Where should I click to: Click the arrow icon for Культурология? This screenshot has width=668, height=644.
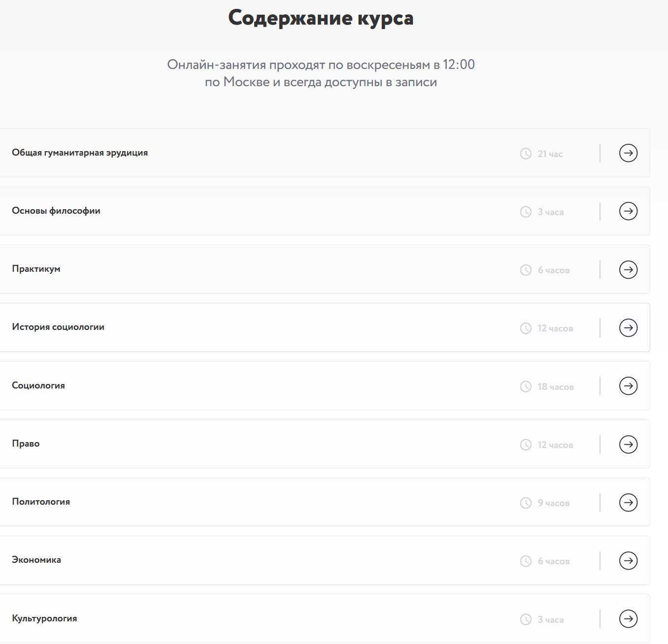coord(628,619)
